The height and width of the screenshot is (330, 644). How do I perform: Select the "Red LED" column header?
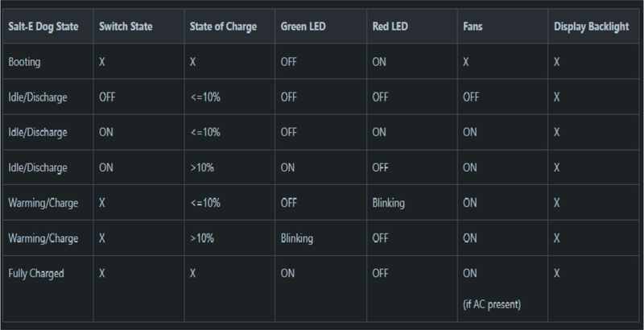click(390, 27)
